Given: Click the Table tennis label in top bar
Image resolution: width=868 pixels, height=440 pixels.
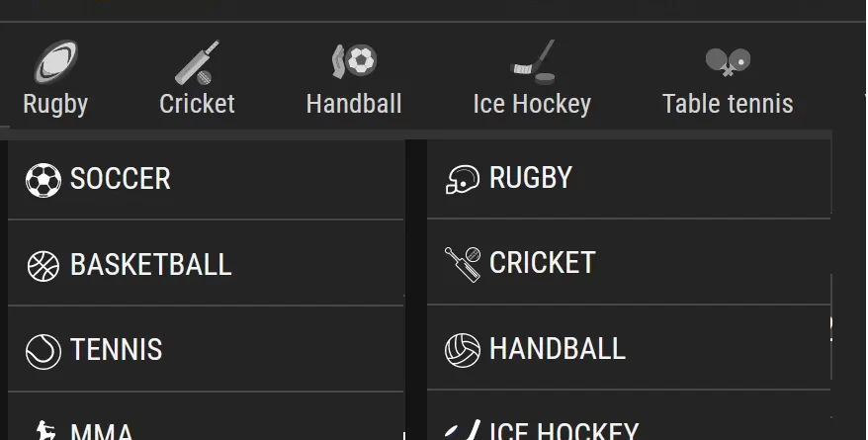Looking at the screenshot, I should click(x=728, y=104).
